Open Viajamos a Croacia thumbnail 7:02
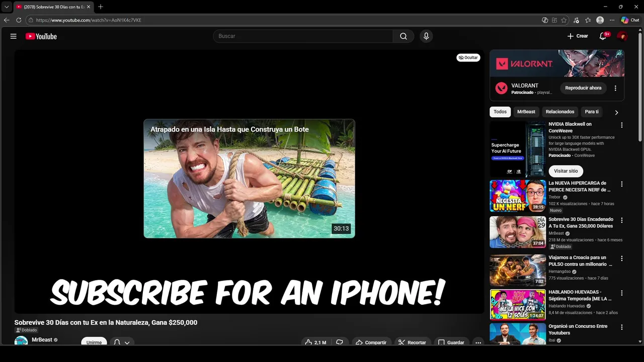 518,270
